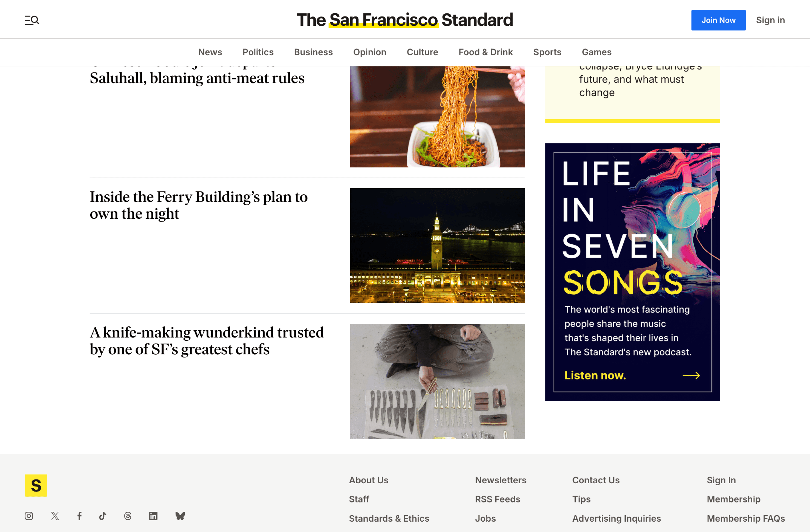Open the menu and search icon

32,20
